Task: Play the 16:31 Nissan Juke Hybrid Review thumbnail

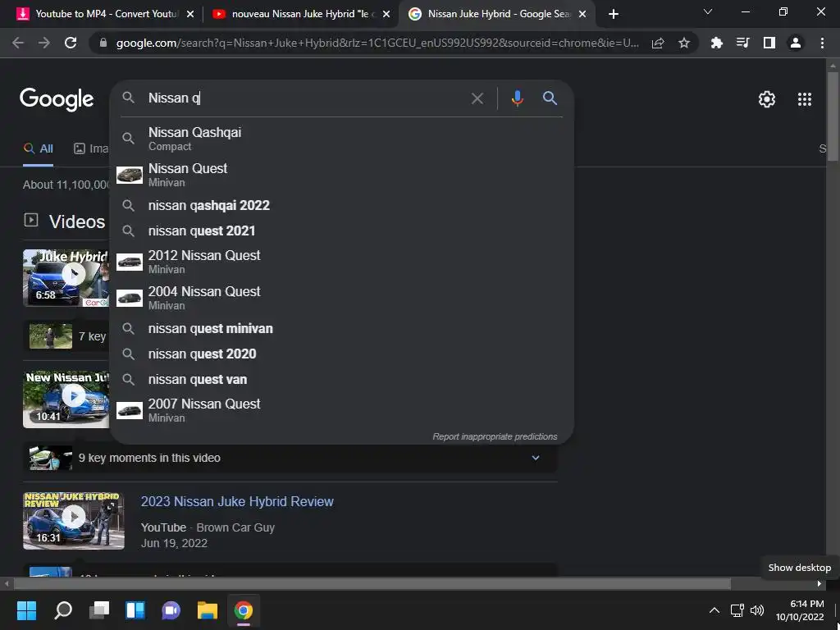Action: point(74,521)
